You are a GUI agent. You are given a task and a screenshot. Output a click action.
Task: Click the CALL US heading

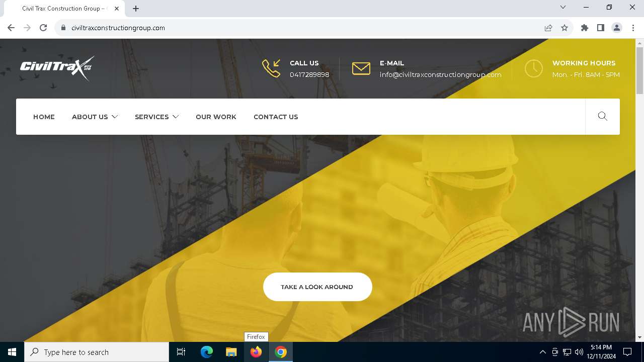pos(304,63)
